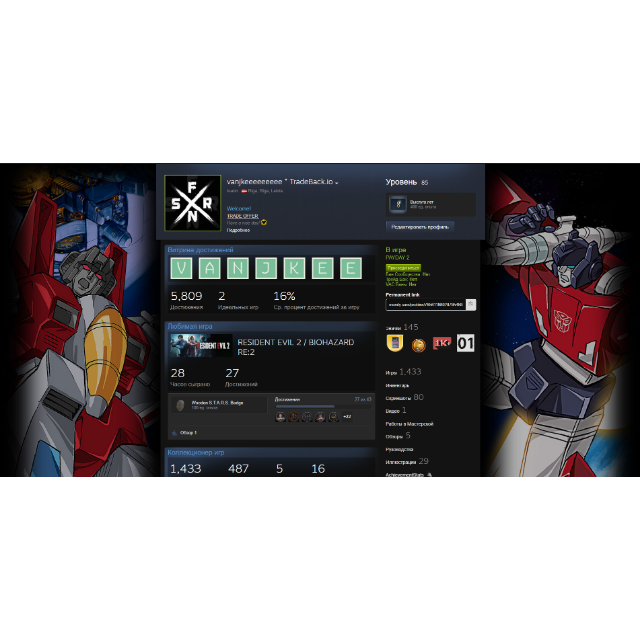Open the Инвентарь sidebar link
This screenshot has height=640, width=640.
click(397, 385)
